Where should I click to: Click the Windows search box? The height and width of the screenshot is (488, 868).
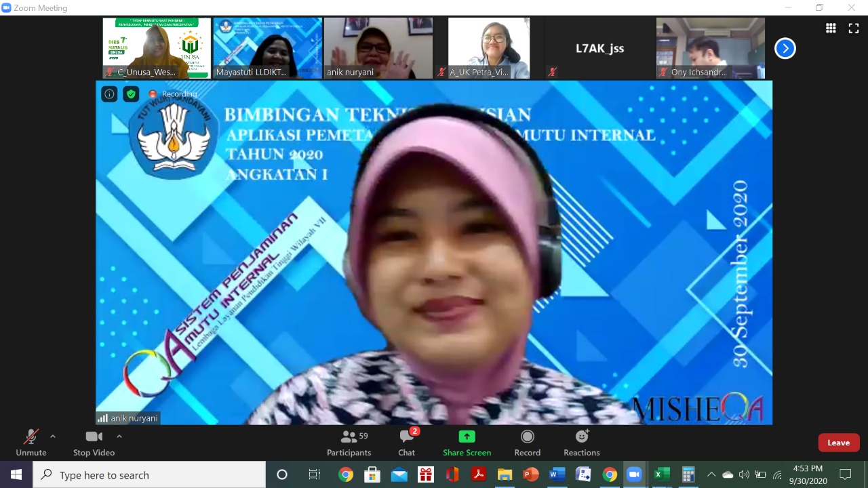(149, 475)
